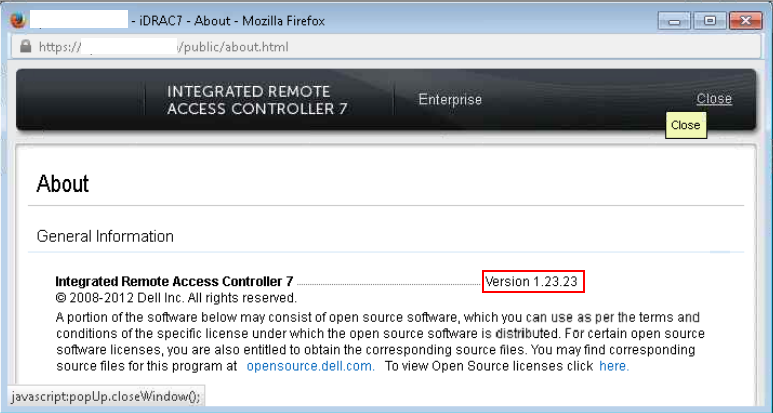Click the Dell Inc. copyright line
773x413 pixels.
coord(176,298)
